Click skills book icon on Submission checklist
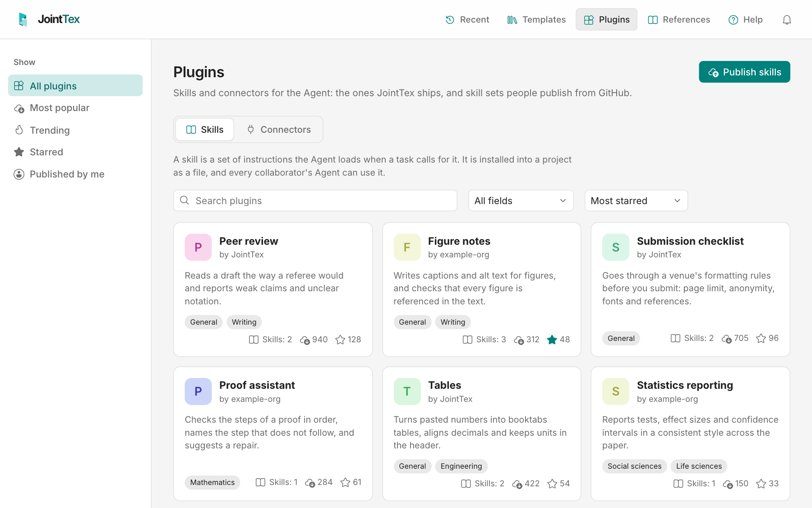Image resolution: width=812 pixels, height=508 pixels. 675,338
